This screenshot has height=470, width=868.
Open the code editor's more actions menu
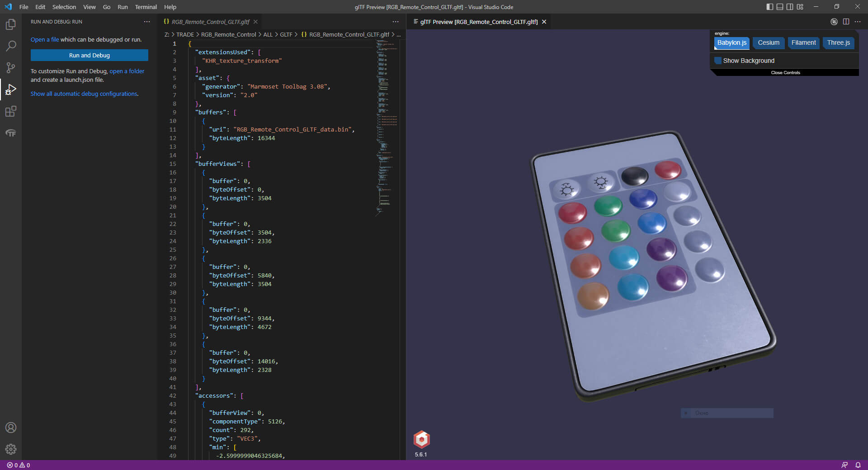[396, 22]
